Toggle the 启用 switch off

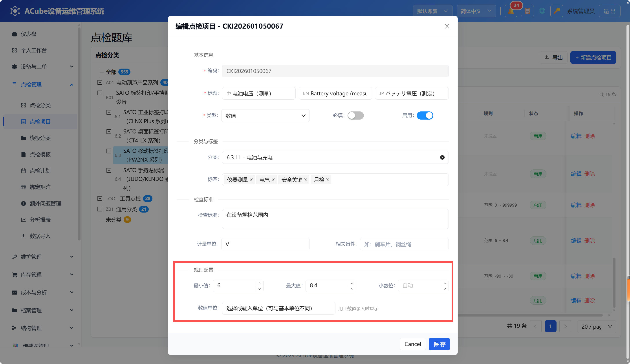425,115
